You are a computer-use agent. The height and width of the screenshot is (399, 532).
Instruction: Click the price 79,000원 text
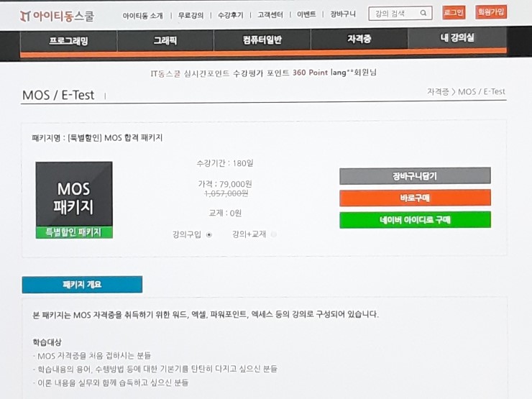click(x=225, y=184)
